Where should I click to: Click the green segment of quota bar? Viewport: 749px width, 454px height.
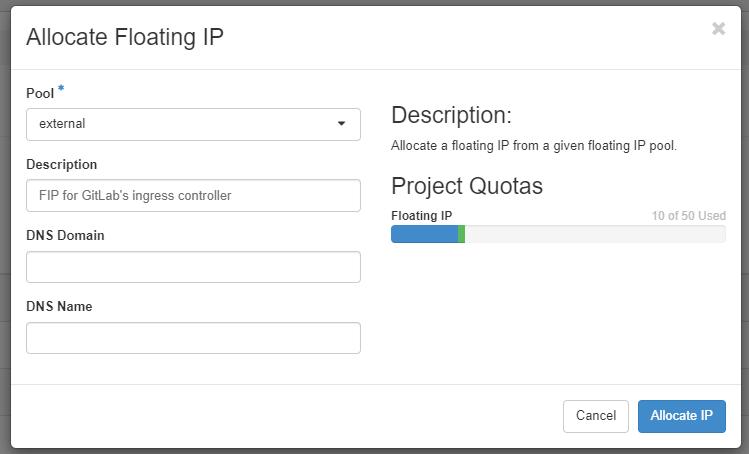coord(461,234)
